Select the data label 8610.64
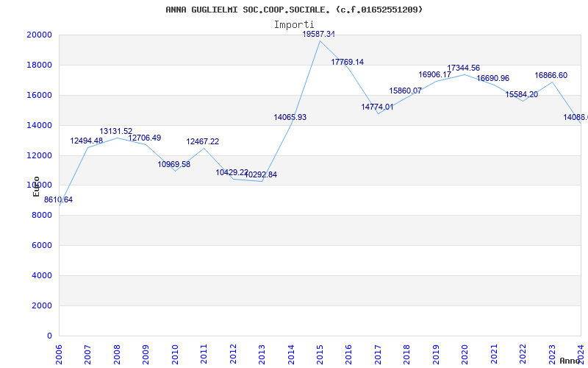Viewport: 588px width, 368px height. (x=58, y=199)
